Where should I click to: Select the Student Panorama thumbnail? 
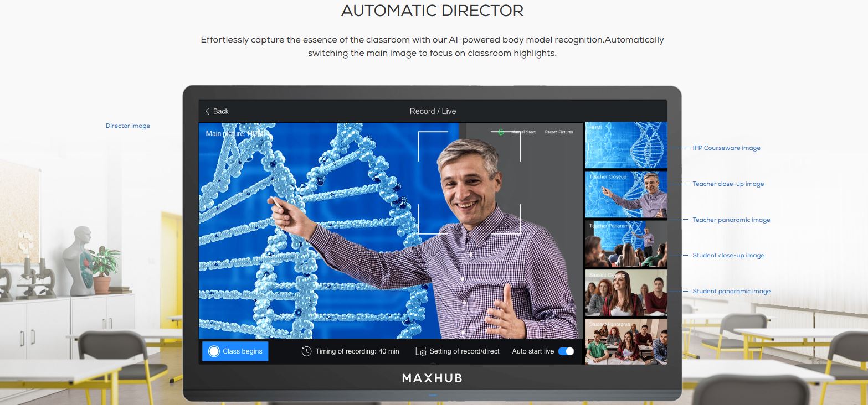coord(626,341)
